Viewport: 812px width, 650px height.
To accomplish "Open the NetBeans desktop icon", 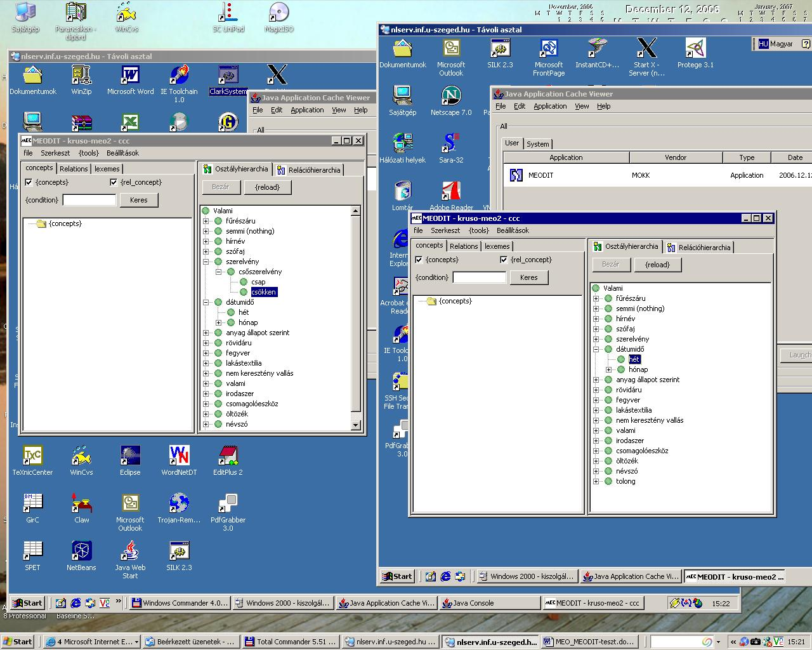I will [81, 555].
